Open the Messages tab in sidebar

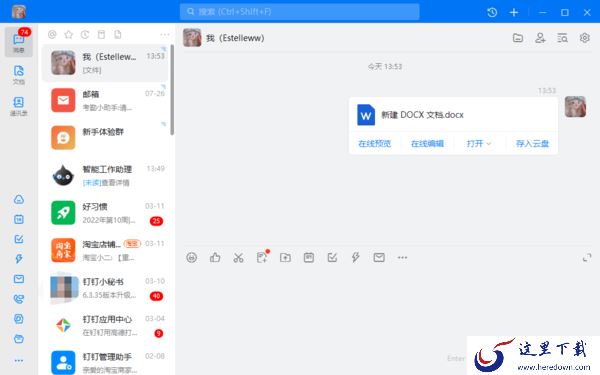(x=19, y=42)
